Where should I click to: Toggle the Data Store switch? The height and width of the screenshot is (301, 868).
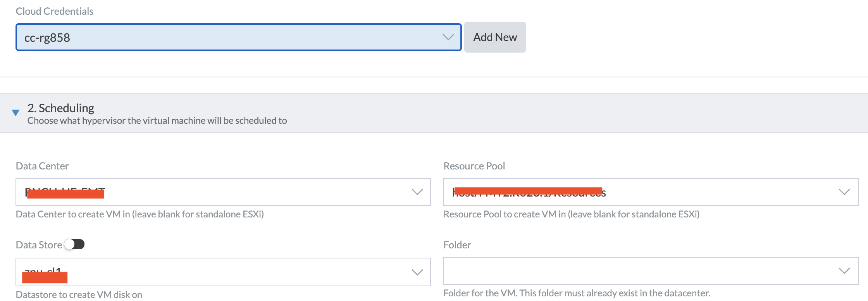75,245
